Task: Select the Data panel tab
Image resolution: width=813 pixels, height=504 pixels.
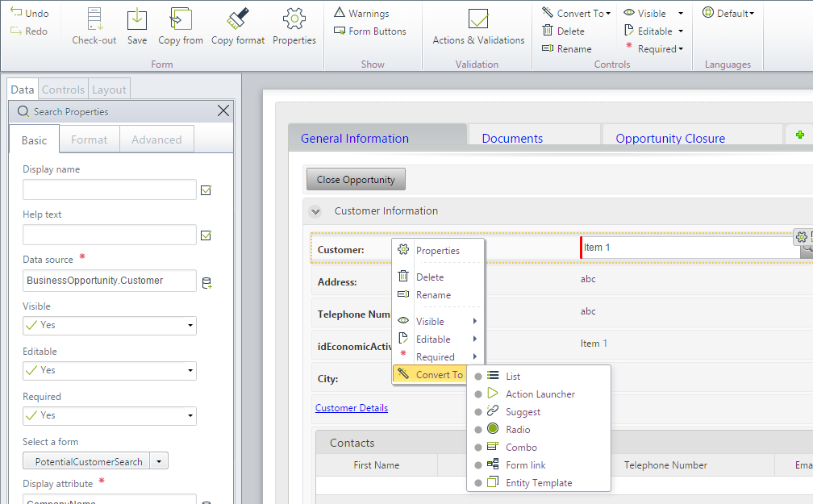Action: coord(23,90)
